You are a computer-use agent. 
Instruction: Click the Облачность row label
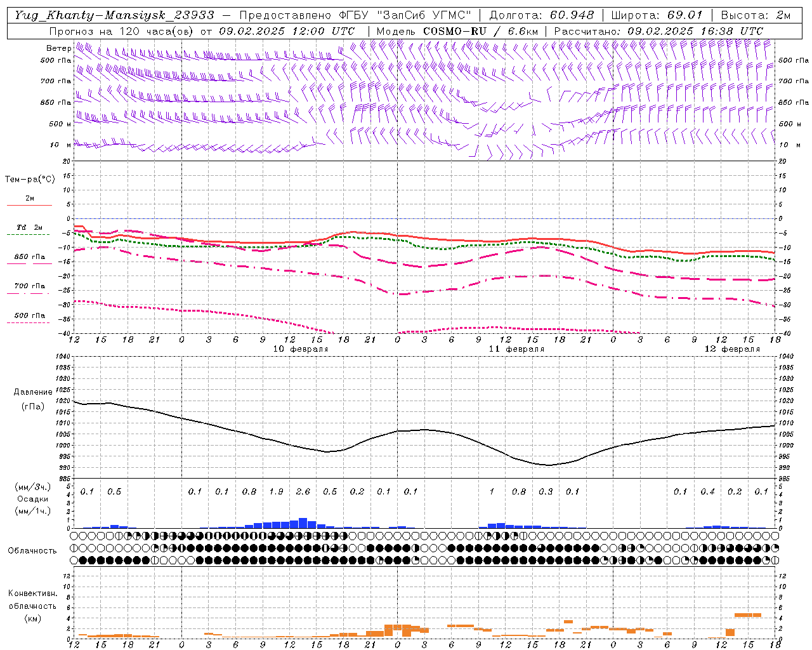(x=32, y=550)
